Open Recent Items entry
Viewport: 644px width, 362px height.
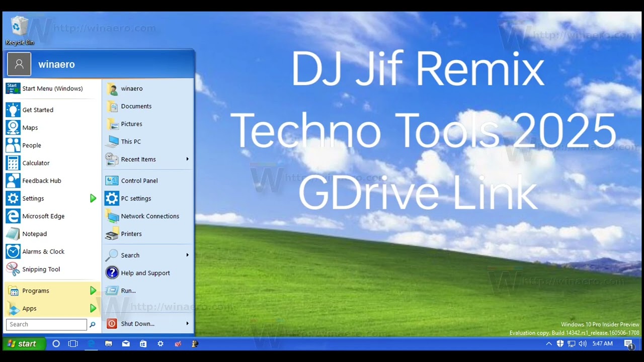(x=148, y=159)
